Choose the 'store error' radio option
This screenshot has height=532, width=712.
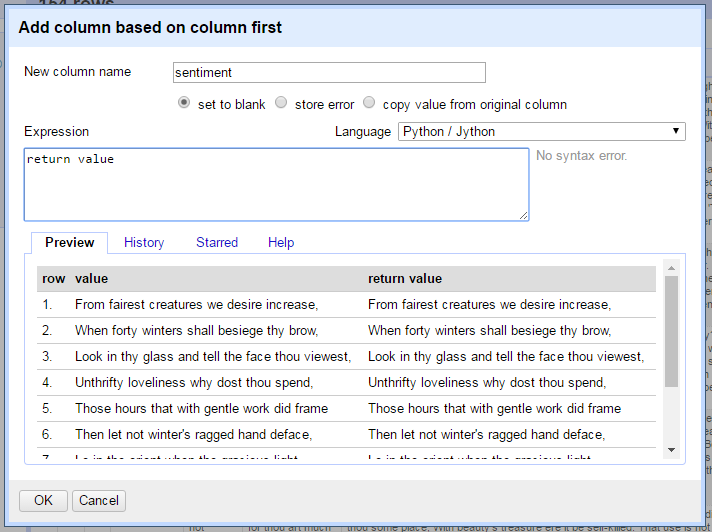click(281, 103)
